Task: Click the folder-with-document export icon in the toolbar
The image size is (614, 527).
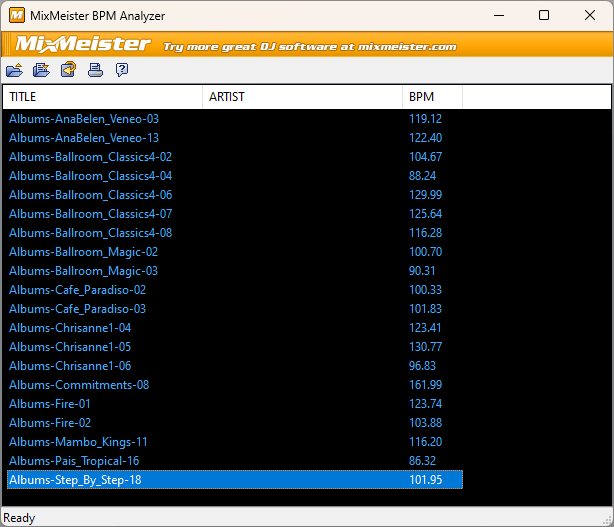Action: [41, 70]
